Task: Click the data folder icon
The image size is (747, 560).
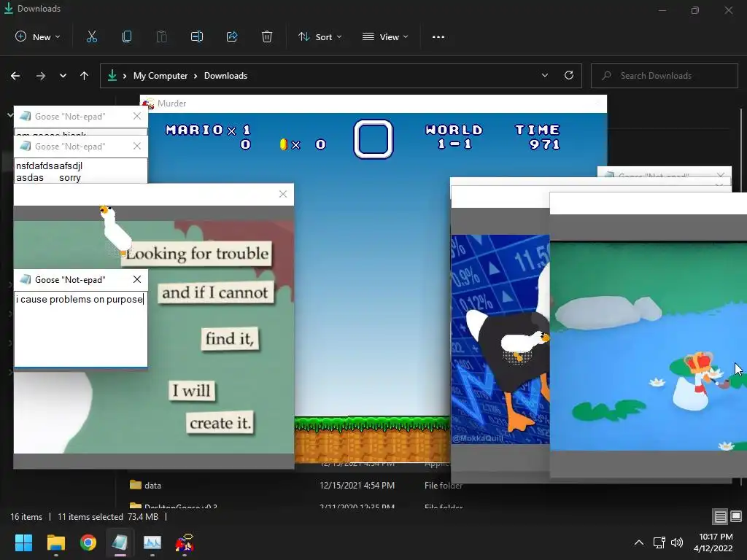Action: [136, 485]
